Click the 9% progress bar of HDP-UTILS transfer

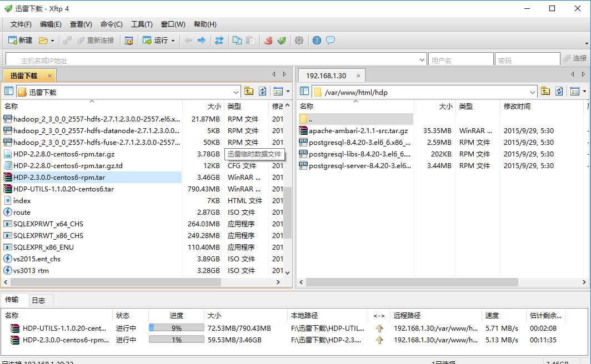click(177, 328)
